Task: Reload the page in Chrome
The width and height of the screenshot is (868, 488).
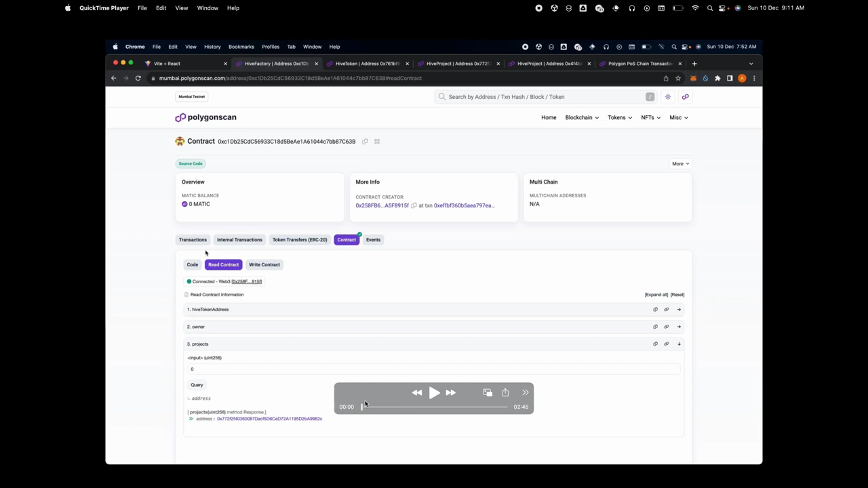Action: tap(138, 78)
